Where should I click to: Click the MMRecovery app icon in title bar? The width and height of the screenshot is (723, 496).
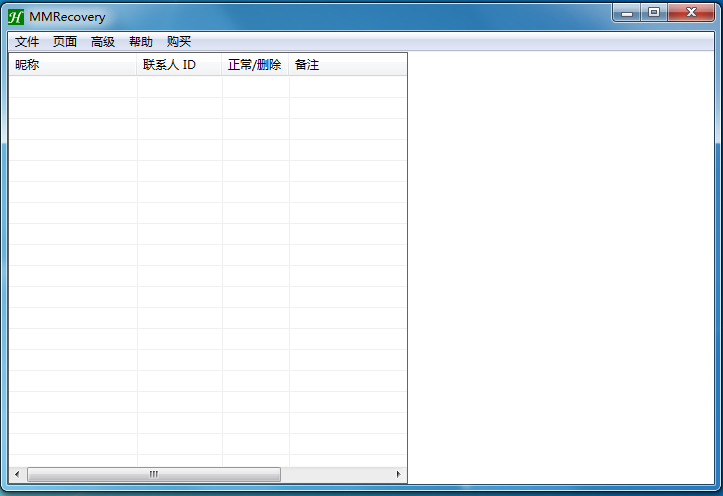pos(15,16)
